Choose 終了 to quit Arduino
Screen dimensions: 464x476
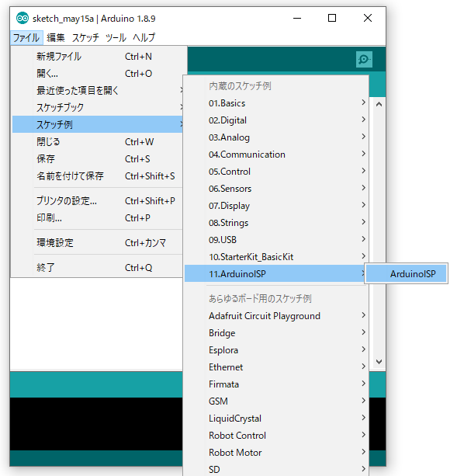[x=97, y=267]
